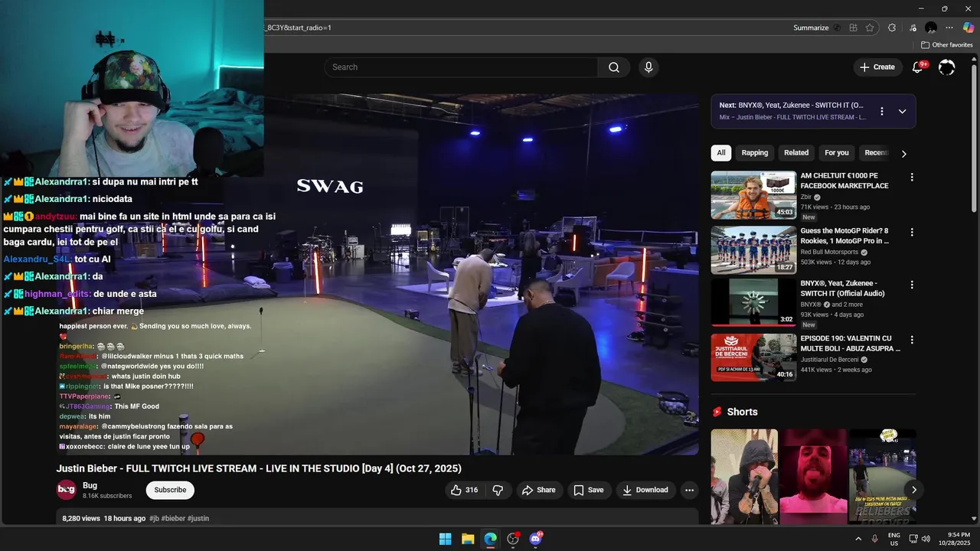Click the taskbar microphone-in-use icon
980x551 pixels.
pyautogui.click(x=875, y=539)
